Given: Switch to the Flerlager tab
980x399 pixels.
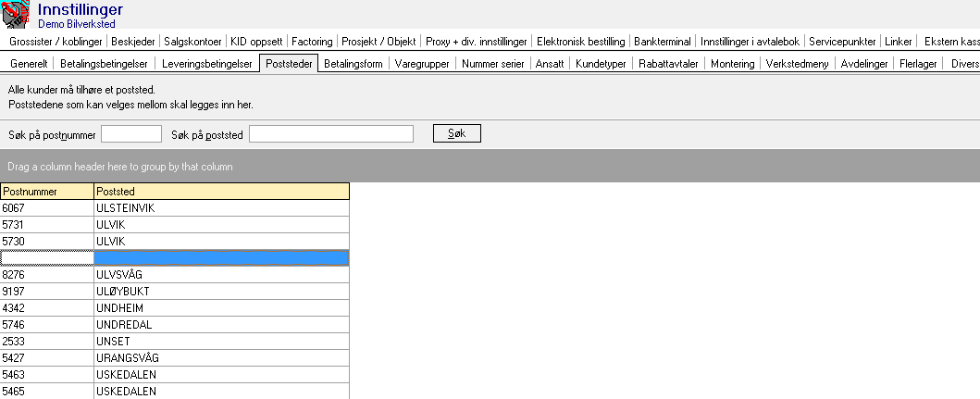Looking at the screenshot, I should tap(918, 64).
